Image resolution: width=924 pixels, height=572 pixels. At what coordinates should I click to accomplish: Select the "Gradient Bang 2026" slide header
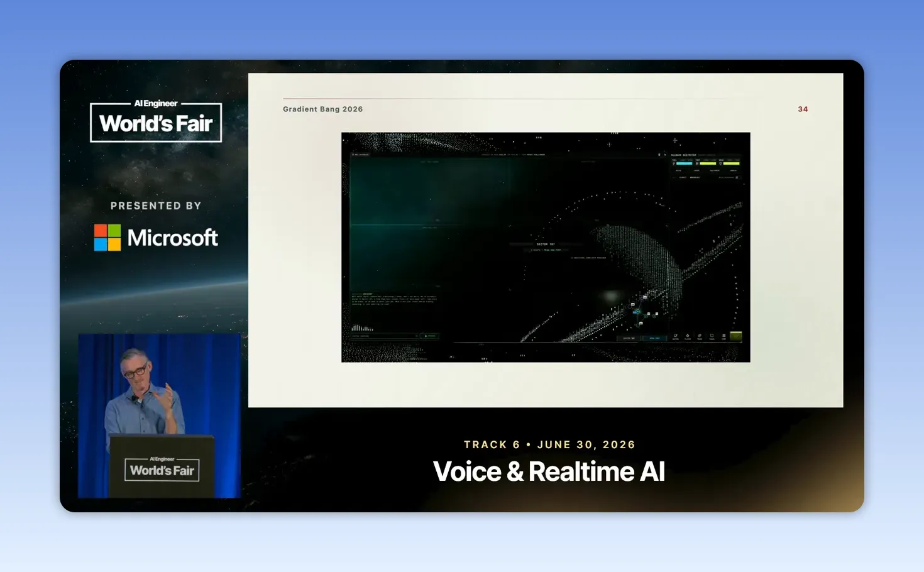click(x=323, y=109)
